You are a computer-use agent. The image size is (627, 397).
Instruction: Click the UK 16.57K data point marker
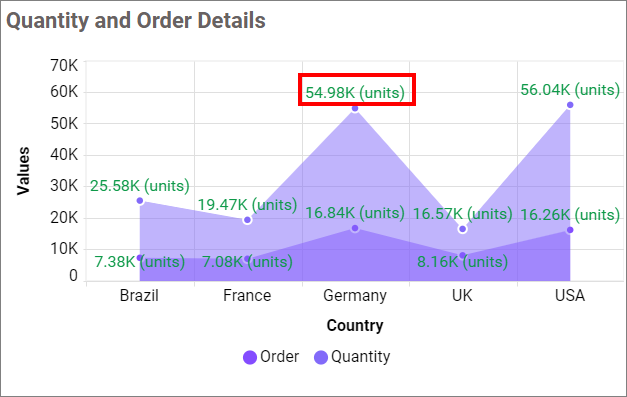462,229
